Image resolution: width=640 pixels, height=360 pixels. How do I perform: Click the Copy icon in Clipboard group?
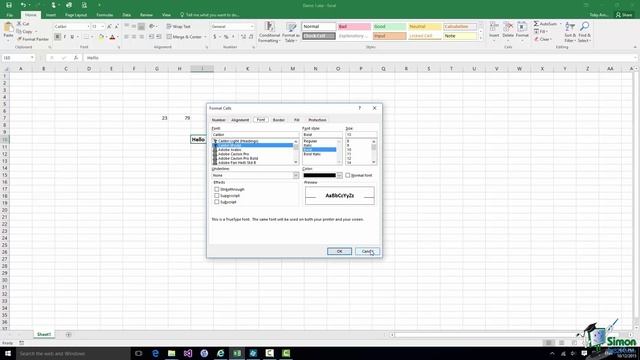pos(19,31)
